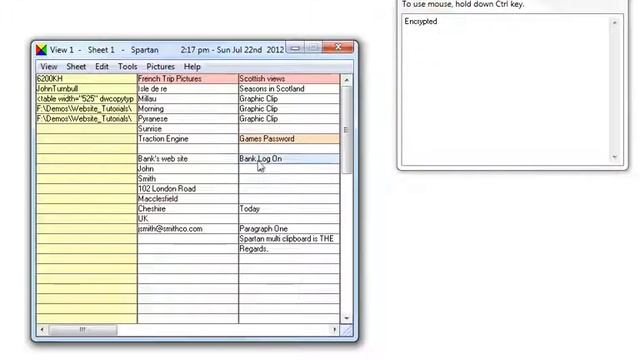Select the UK cell

(188, 219)
